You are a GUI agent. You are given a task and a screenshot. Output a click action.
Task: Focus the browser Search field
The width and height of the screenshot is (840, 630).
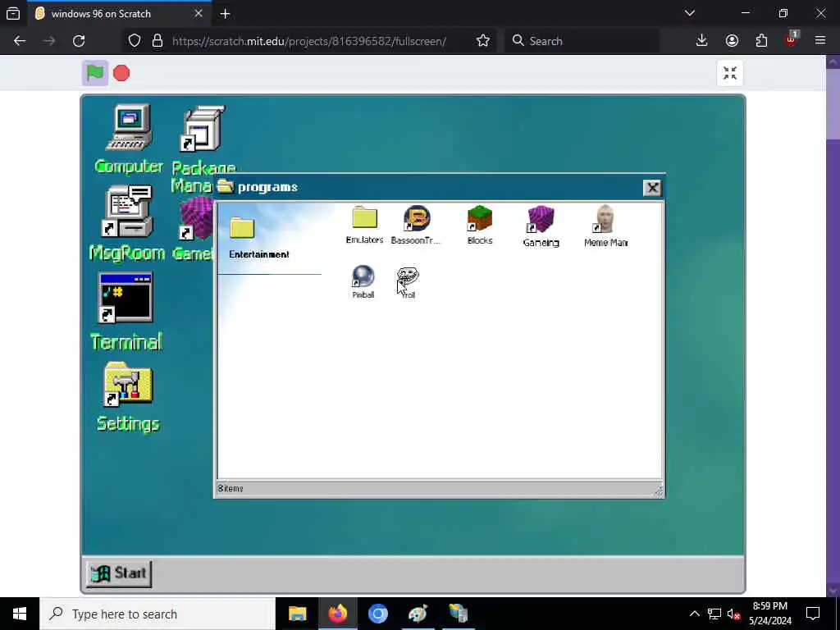582,41
